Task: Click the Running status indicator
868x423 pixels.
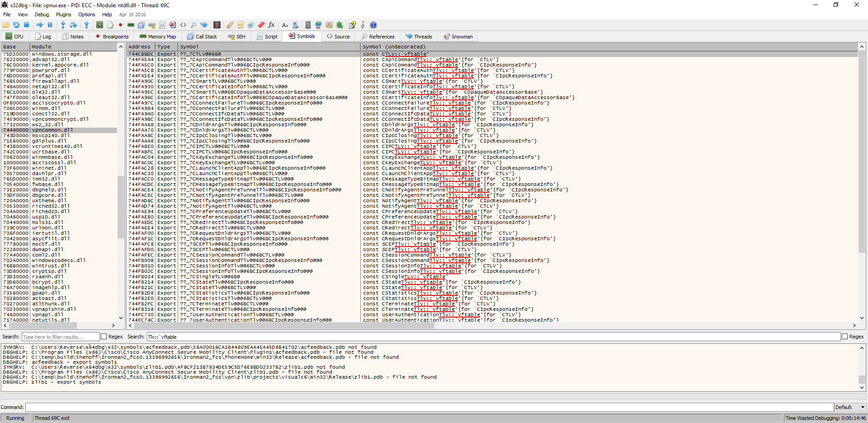Action: [15, 418]
